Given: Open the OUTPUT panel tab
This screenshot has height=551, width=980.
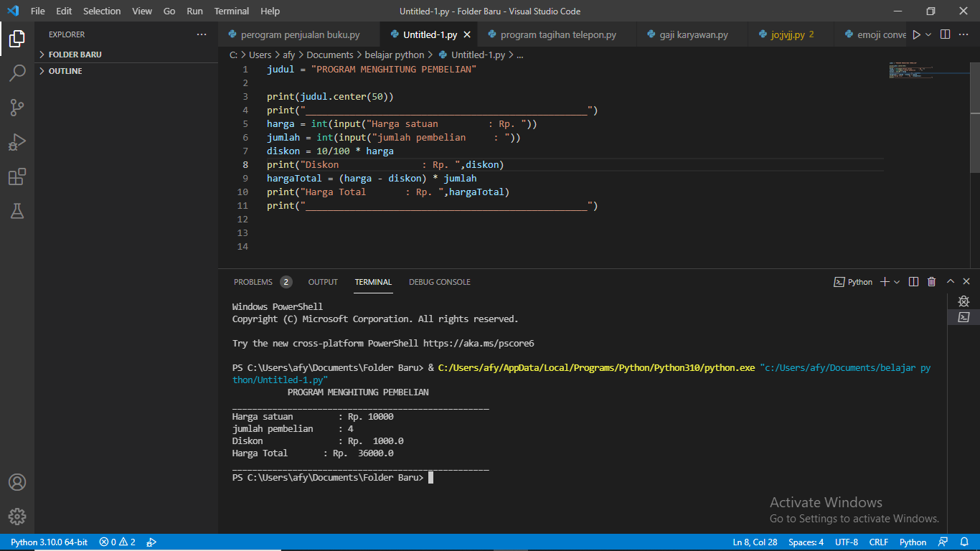Looking at the screenshot, I should click(323, 282).
